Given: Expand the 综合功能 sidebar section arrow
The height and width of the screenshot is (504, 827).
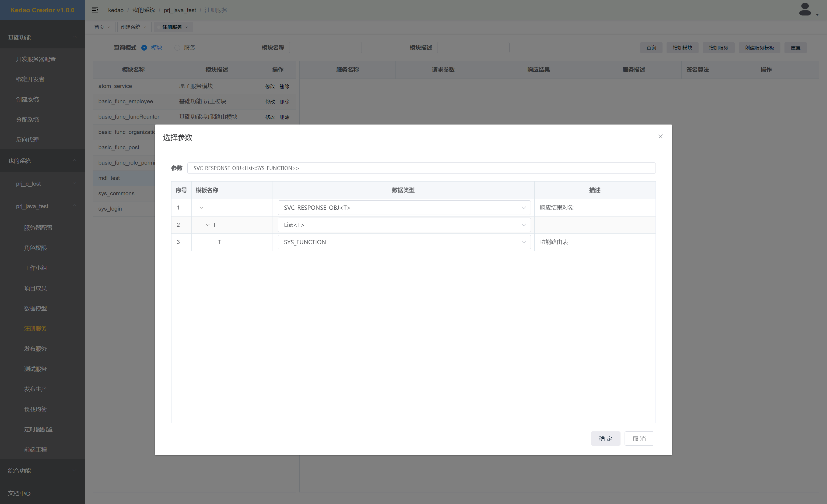Looking at the screenshot, I should coord(75,470).
